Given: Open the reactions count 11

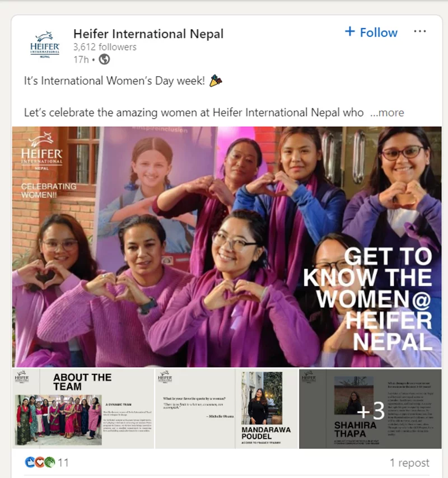Looking at the screenshot, I should (63, 462).
